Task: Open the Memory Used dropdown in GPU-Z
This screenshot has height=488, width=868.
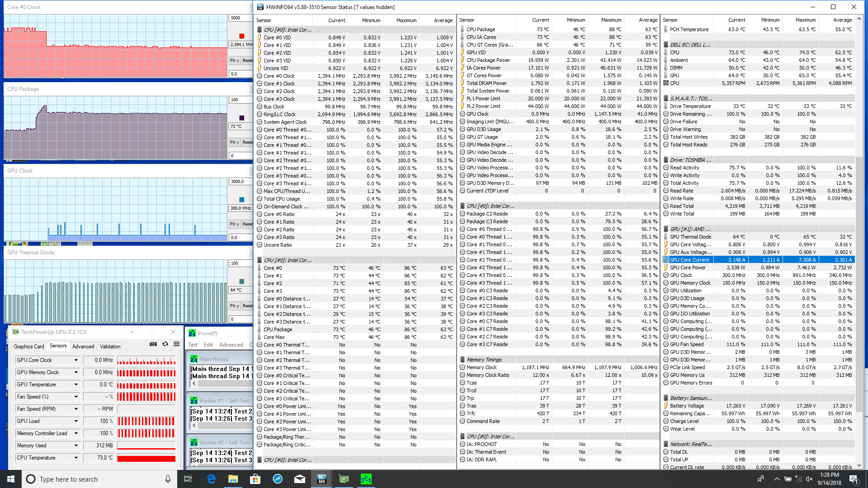Action: pyautogui.click(x=76, y=446)
